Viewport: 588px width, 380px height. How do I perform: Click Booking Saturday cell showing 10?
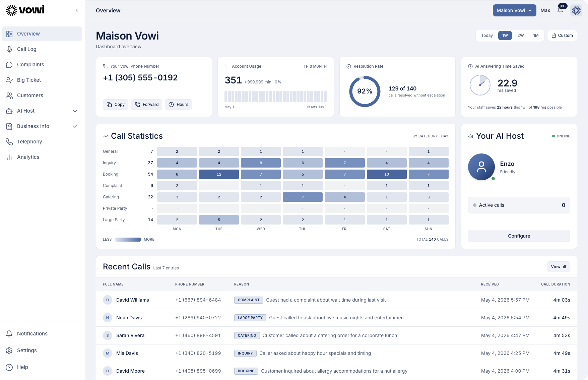tap(387, 174)
